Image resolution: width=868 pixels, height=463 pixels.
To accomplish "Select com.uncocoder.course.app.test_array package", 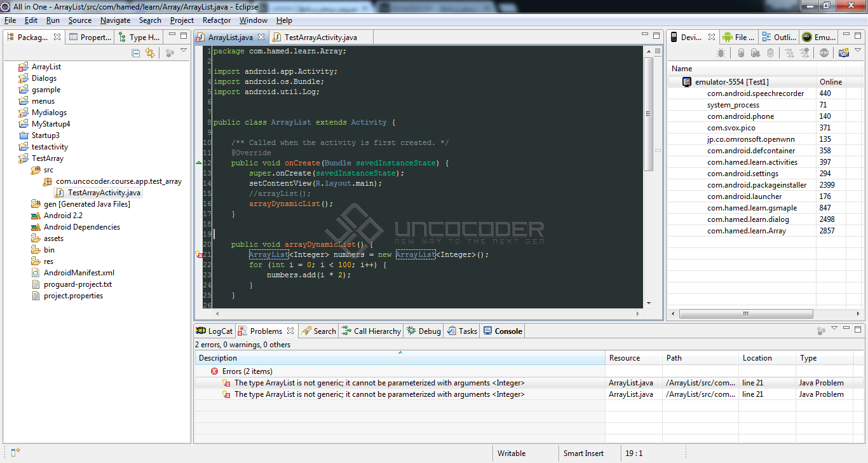I will (x=113, y=181).
